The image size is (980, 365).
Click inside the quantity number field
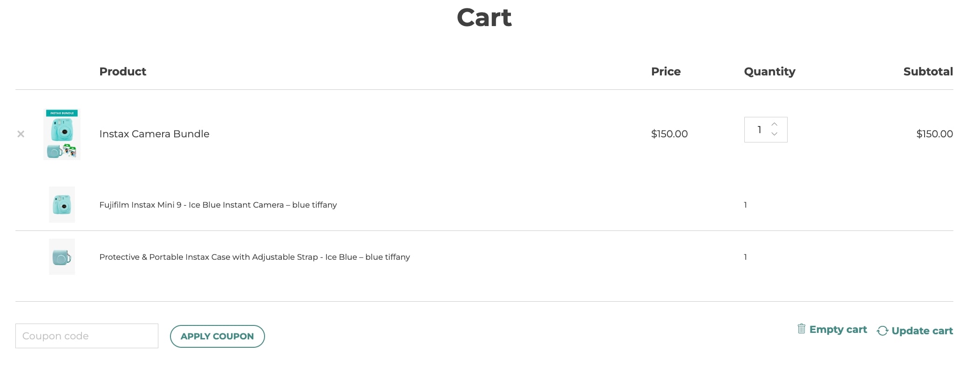(x=759, y=129)
